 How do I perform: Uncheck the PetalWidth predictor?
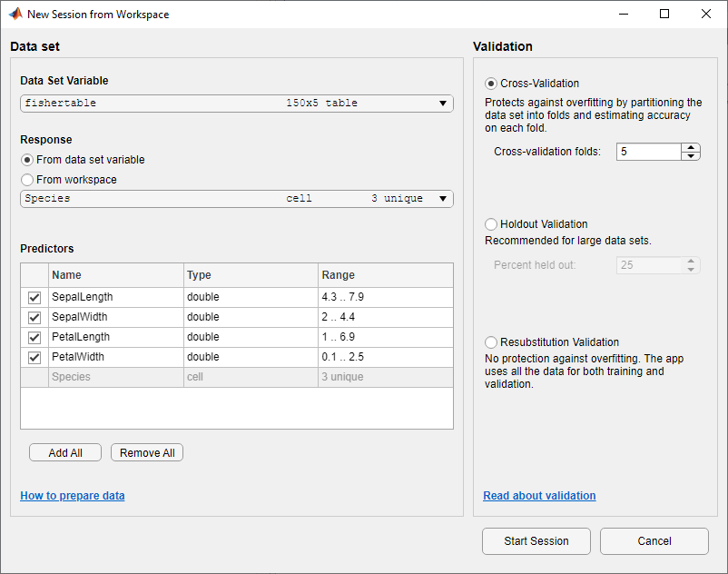tap(34, 357)
